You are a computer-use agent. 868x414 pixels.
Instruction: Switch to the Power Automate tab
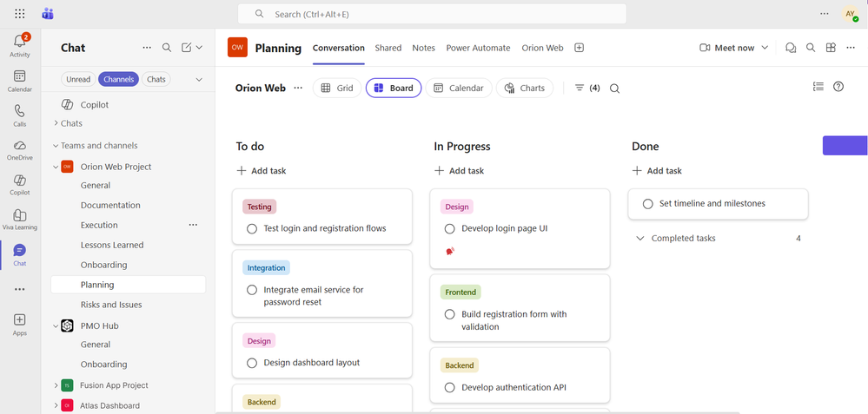(478, 48)
